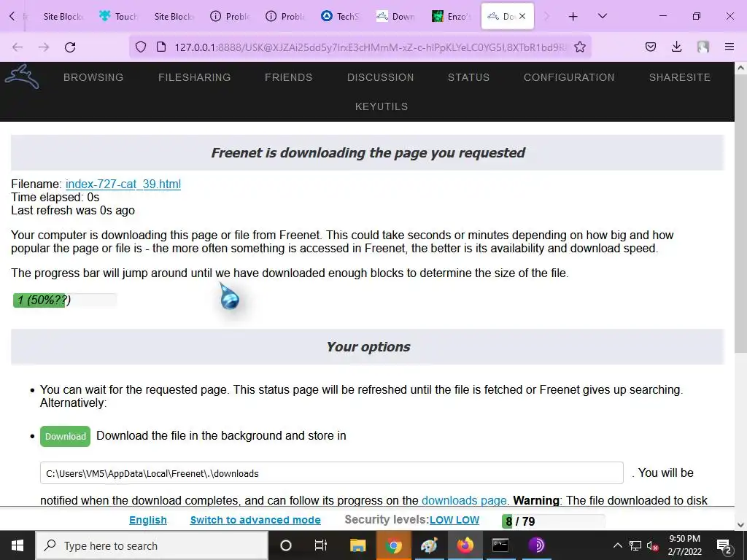Click the browser forward arrow
The height and width of the screenshot is (560, 747).
coord(44,47)
